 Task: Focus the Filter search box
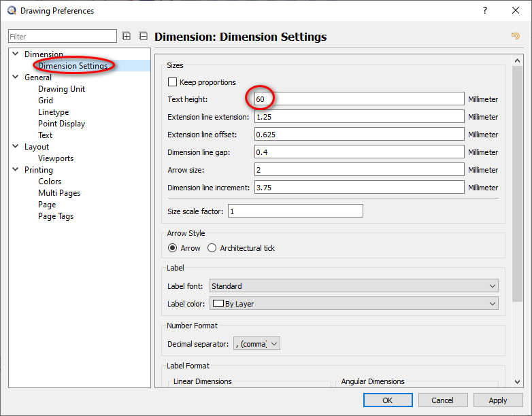tap(63, 37)
